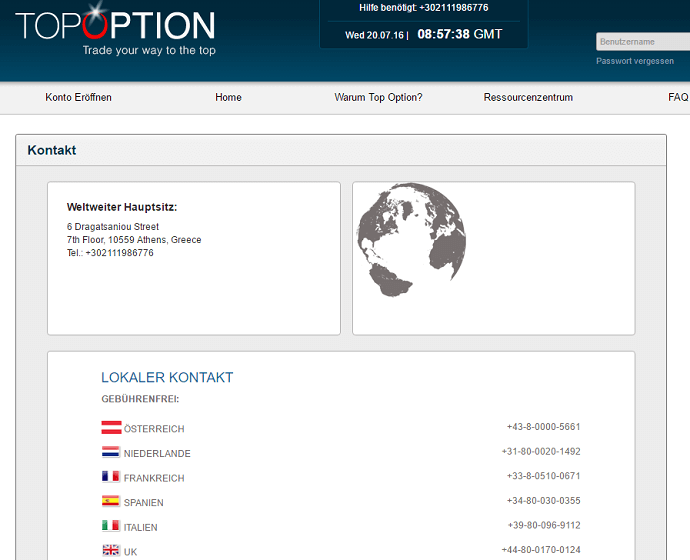Click the Austria flag icon
This screenshot has height=560, width=690.
[111, 427]
